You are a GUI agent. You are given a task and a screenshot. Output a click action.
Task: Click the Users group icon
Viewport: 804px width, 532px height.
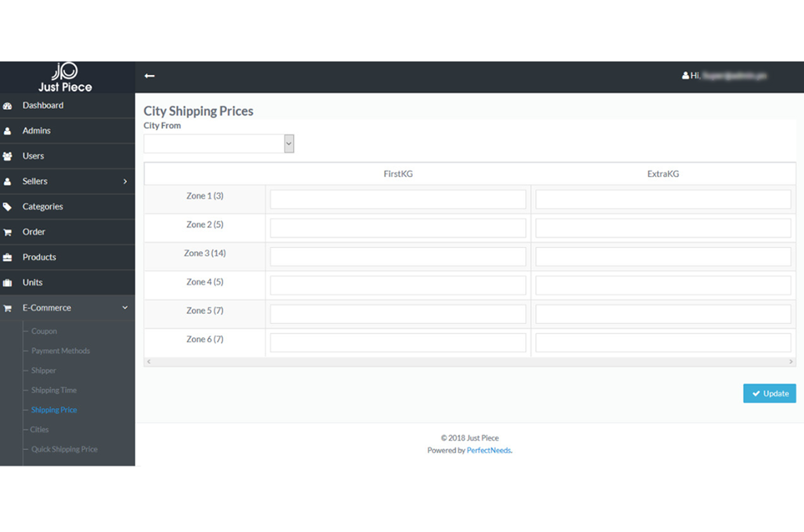(7, 157)
